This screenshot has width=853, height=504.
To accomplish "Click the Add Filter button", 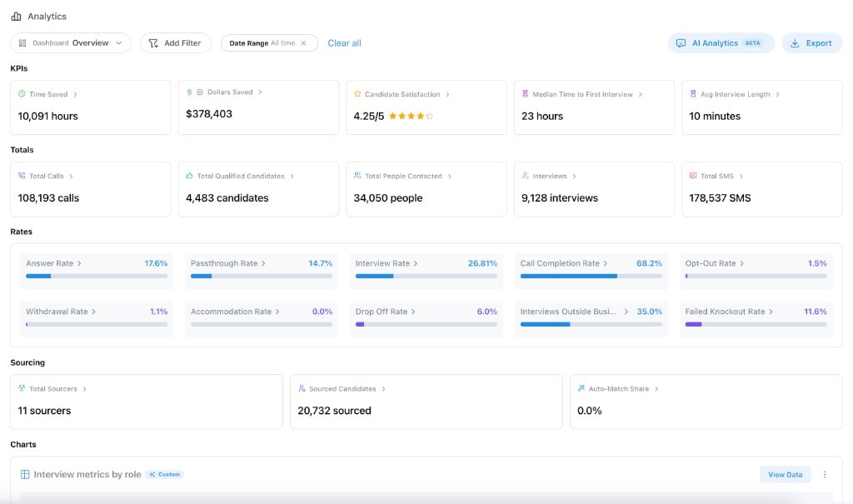I will click(x=175, y=43).
